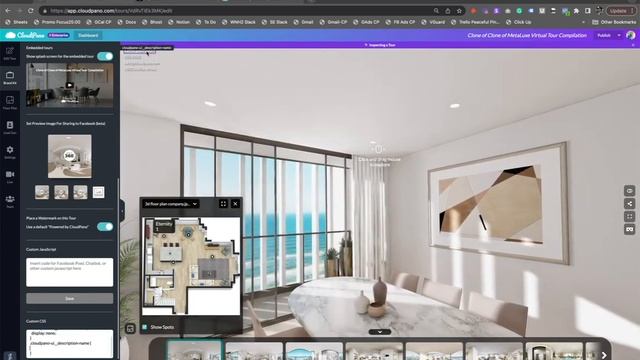The image size is (640, 360).
Task: Save the custom JavaScript
Action: click(x=69, y=298)
